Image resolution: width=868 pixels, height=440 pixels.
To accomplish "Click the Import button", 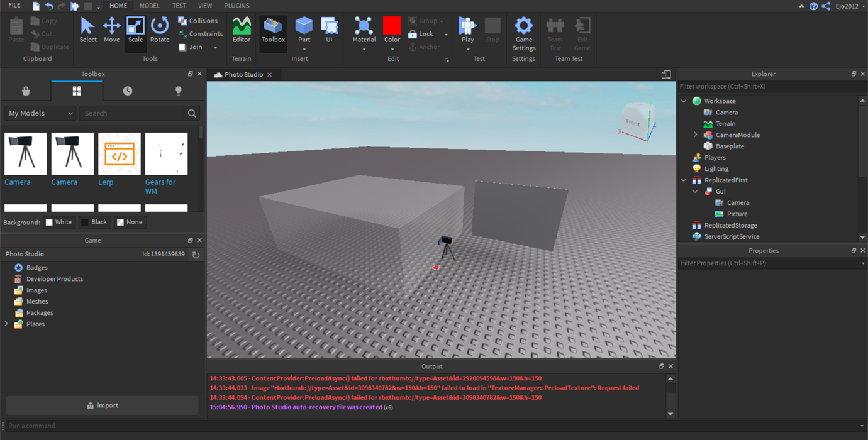I will coord(102,405).
